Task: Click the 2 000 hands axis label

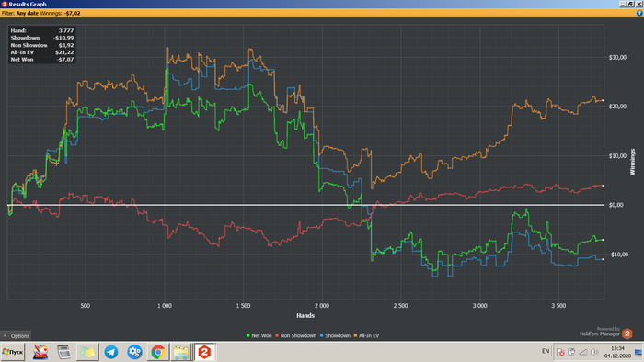Action: pyautogui.click(x=322, y=306)
